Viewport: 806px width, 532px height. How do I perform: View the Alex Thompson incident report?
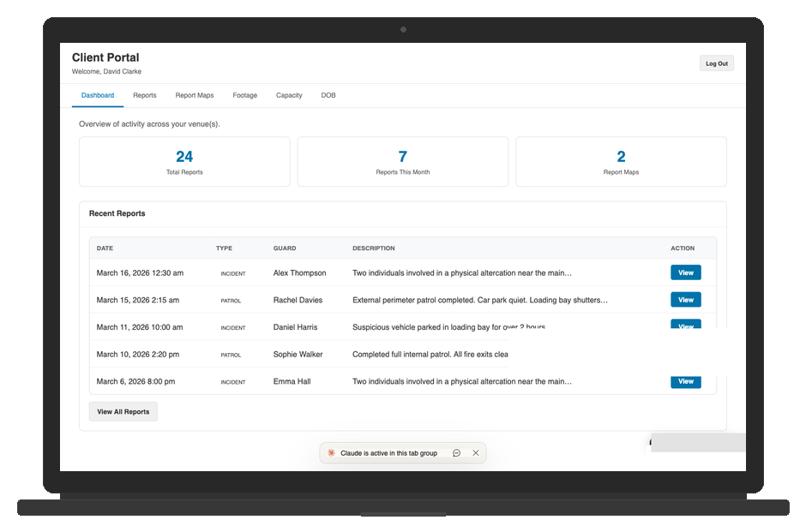pos(685,272)
